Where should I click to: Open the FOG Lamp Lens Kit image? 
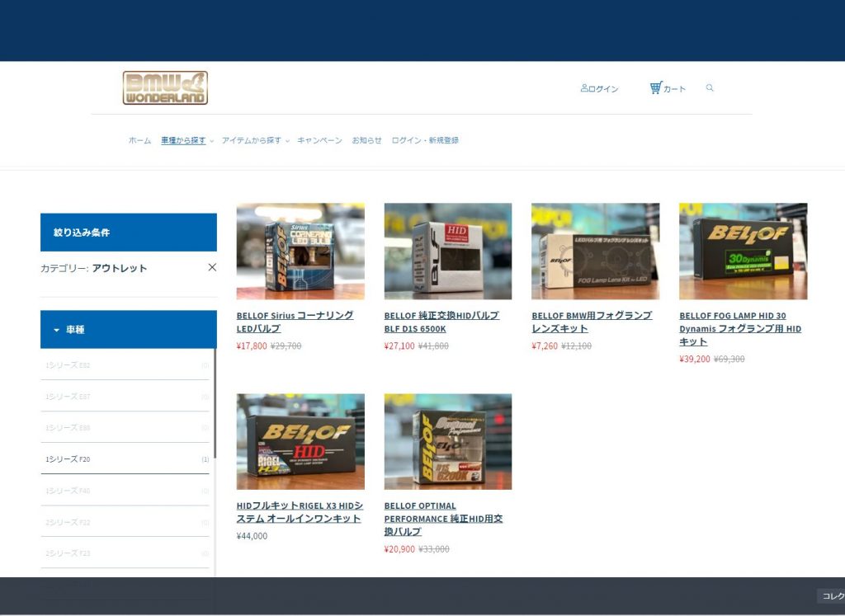tap(596, 251)
